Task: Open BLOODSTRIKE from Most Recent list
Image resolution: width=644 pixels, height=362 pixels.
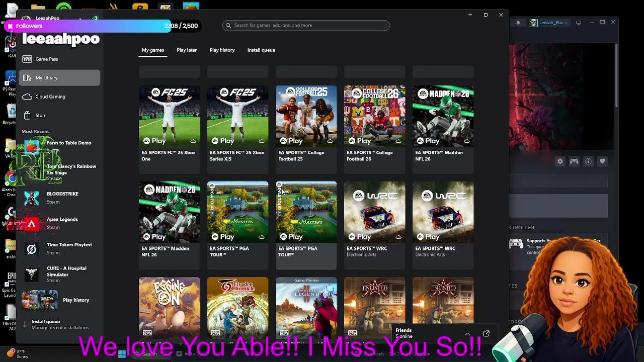Action: (59, 198)
